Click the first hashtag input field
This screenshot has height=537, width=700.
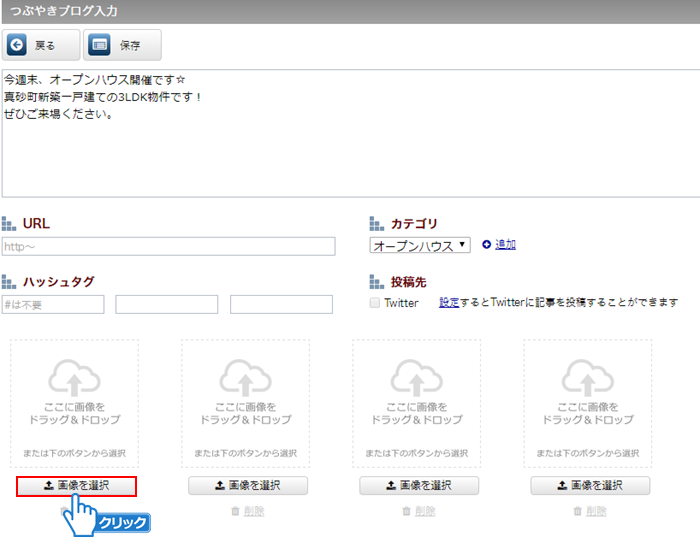point(53,304)
